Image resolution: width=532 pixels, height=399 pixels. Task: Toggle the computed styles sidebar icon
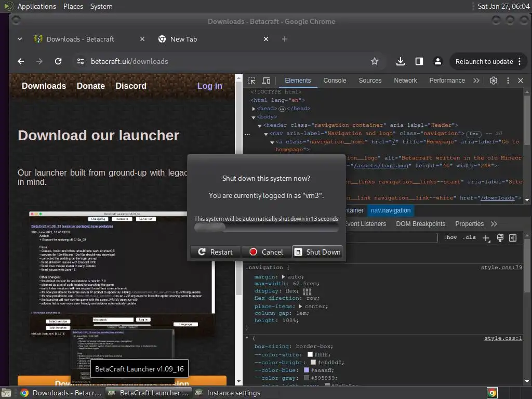513,238
